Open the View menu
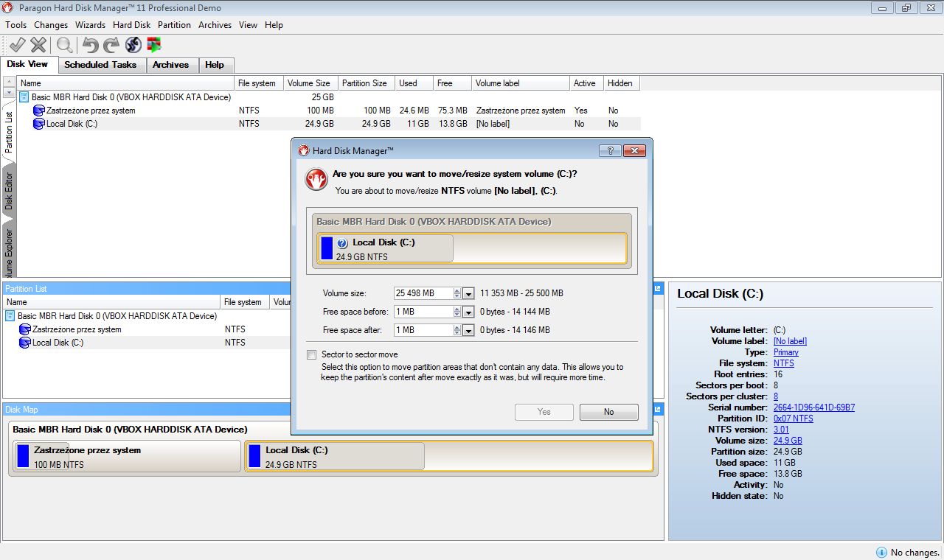The height and width of the screenshot is (560, 944). pos(249,25)
